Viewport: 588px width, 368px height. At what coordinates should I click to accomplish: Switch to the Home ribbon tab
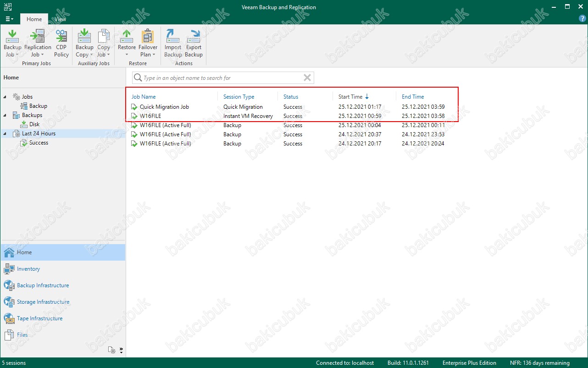coord(34,19)
